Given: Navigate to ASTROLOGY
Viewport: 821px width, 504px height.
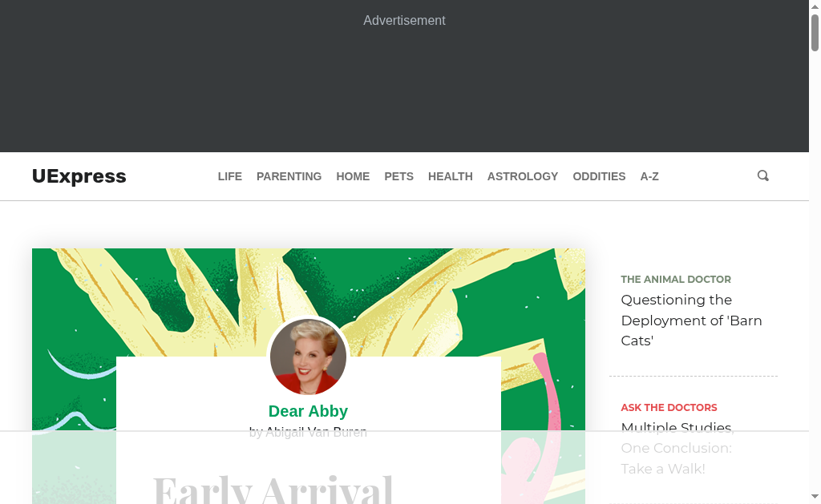Looking at the screenshot, I should click(x=523, y=177).
